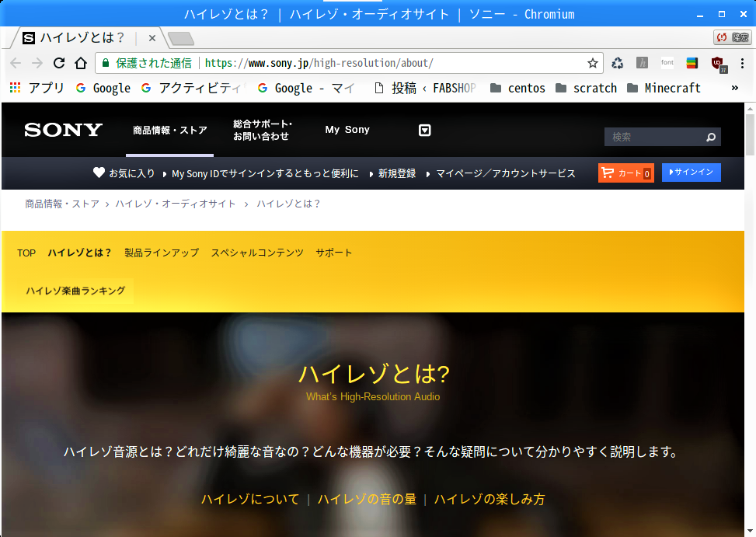Viewport: 756px width, 537px height.
Task: Open the home page icon
Action: pos(81,63)
